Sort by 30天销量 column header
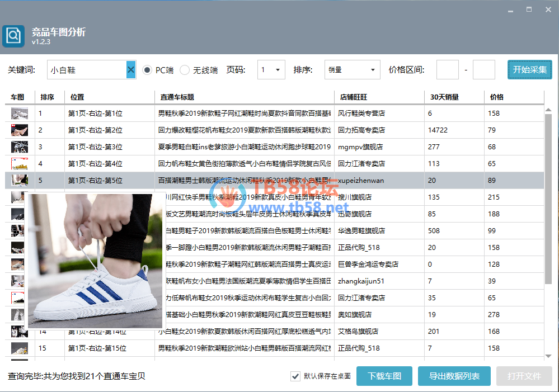Image resolution: width=559 pixels, height=392 pixels. (444, 97)
